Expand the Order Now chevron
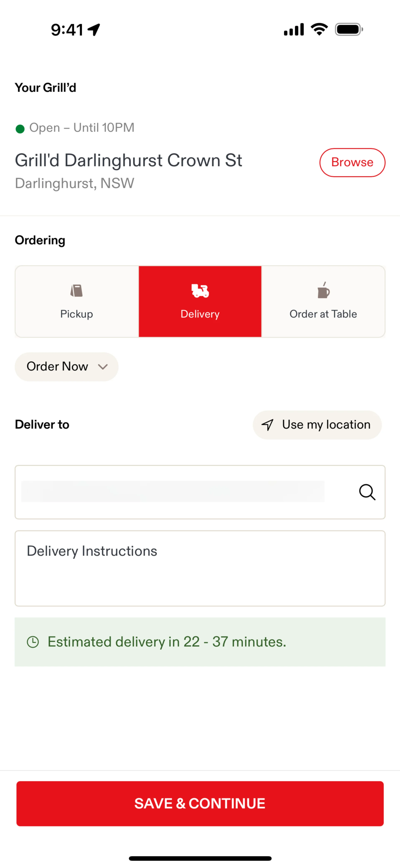Viewport: 400px width, 868px height. pos(103,367)
